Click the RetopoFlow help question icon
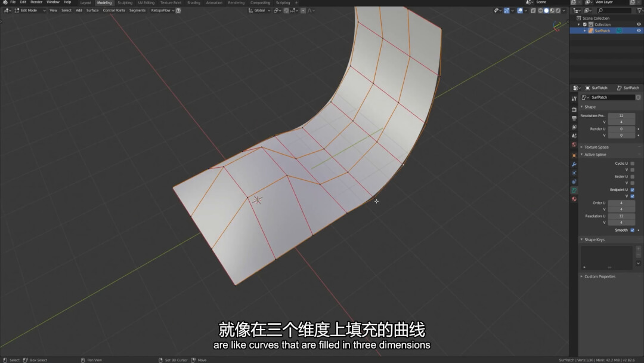Image resolution: width=644 pixels, height=363 pixels. click(178, 11)
